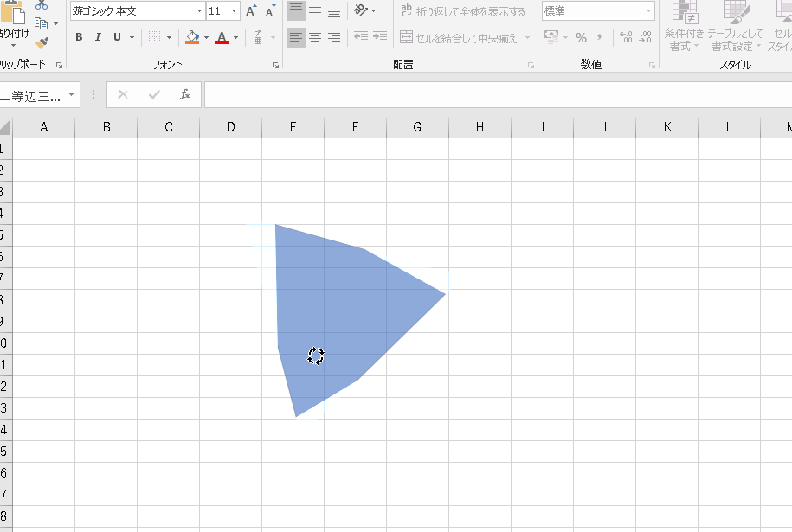The height and width of the screenshot is (532, 792).
Task: Select the center horizontal align icon
Action: tap(315, 37)
